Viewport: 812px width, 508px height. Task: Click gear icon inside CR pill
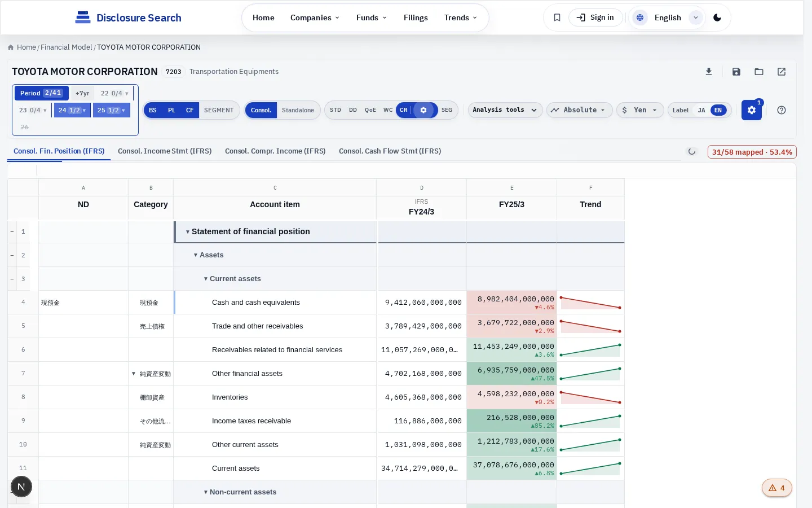coord(423,110)
